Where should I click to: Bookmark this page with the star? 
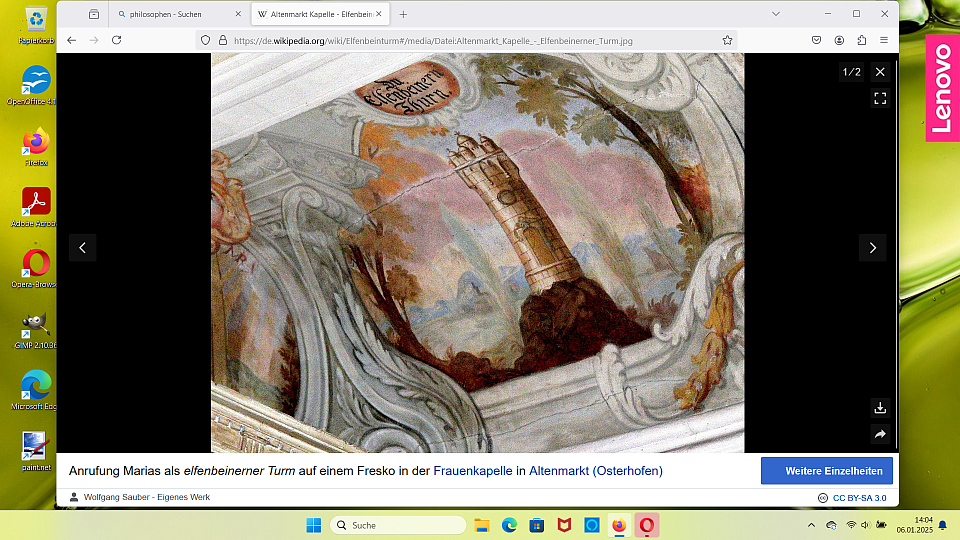point(727,40)
